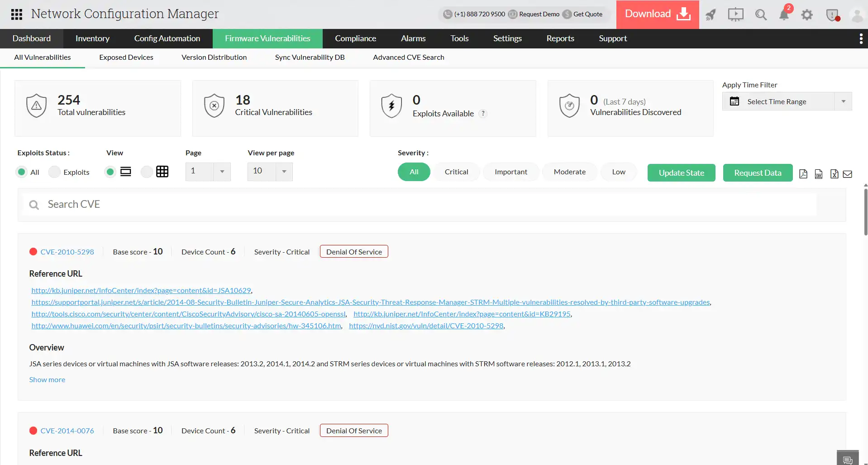This screenshot has height=465, width=868.
Task: Open Advanced CVE Search tab
Action: (x=409, y=58)
